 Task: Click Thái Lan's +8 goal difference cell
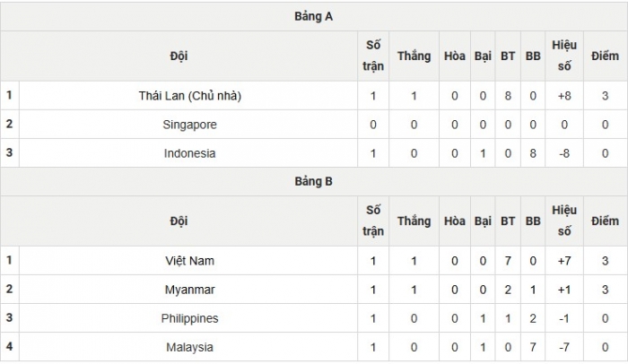pos(565,96)
